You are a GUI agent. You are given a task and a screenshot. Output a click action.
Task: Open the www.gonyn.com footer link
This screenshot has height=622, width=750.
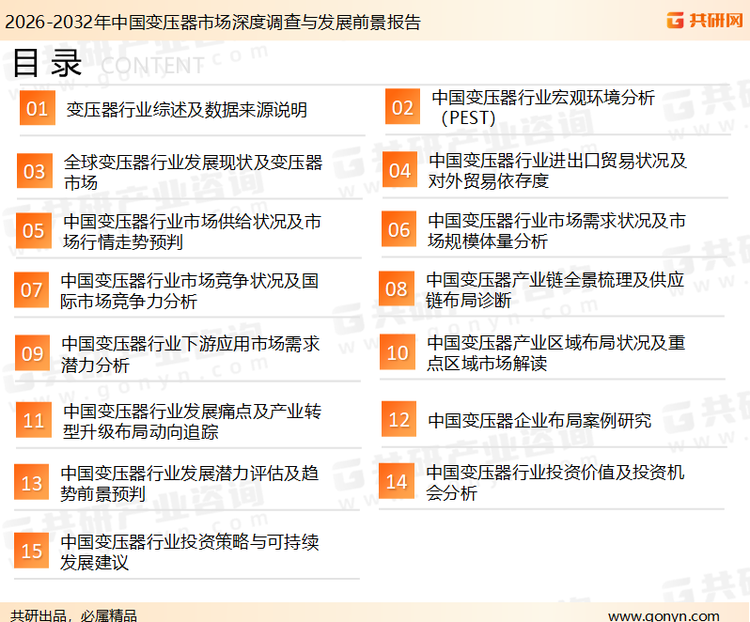(664, 616)
